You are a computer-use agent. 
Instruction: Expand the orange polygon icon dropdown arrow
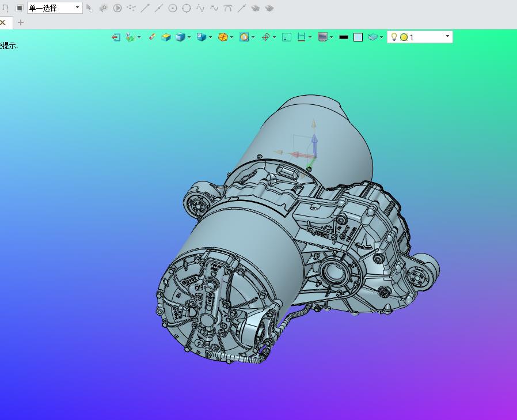(232, 37)
